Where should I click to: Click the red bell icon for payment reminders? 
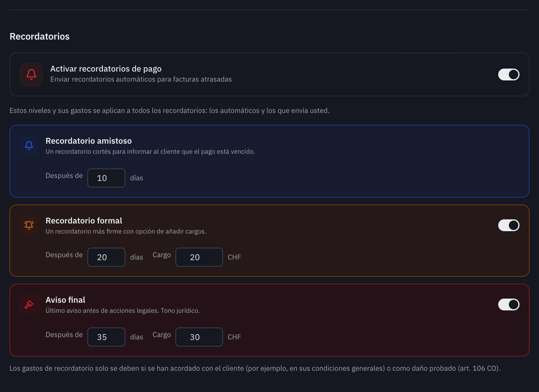31,74
